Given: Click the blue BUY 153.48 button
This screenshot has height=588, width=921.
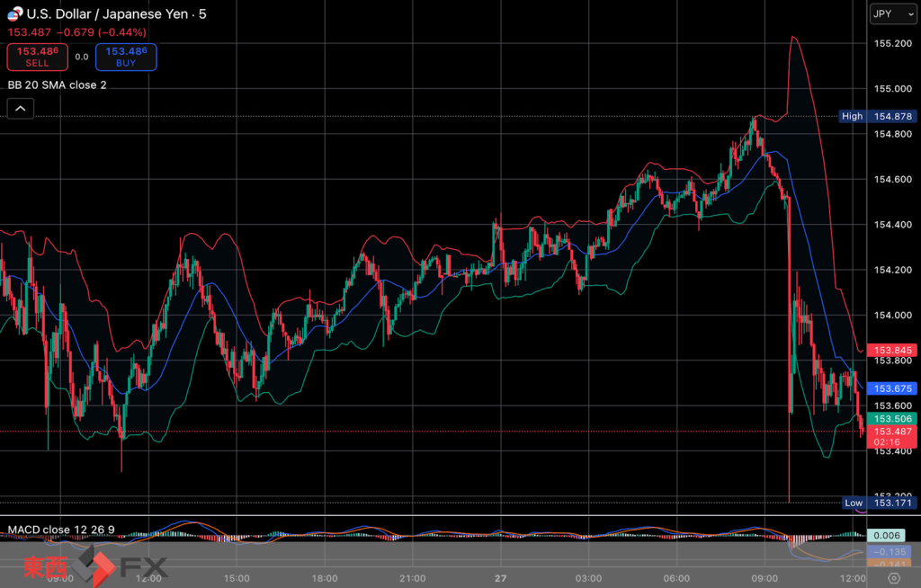Looking at the screenshot, I should [x=126, y=57].
